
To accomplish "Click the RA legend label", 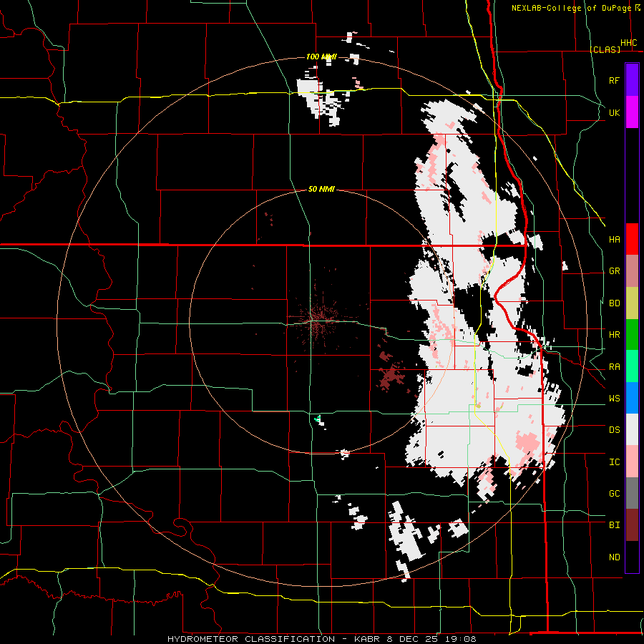I will [614, 367].
